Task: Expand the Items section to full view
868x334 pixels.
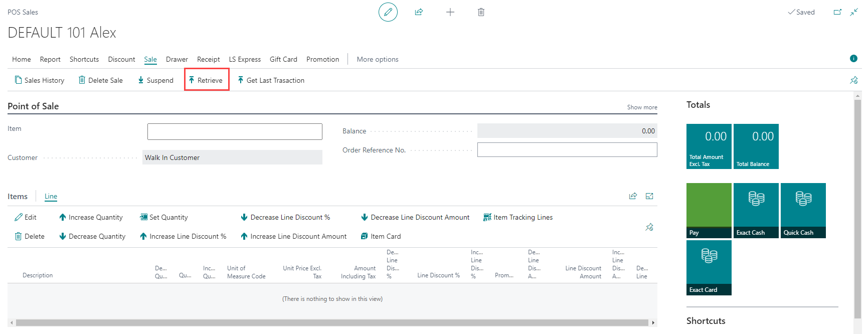Action: pos(649,196)
